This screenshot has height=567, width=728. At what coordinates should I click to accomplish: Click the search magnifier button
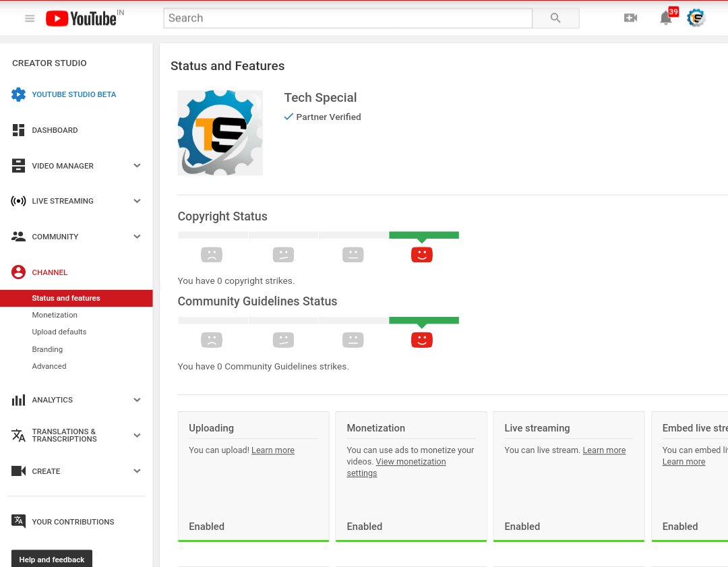tap(555, 18)
